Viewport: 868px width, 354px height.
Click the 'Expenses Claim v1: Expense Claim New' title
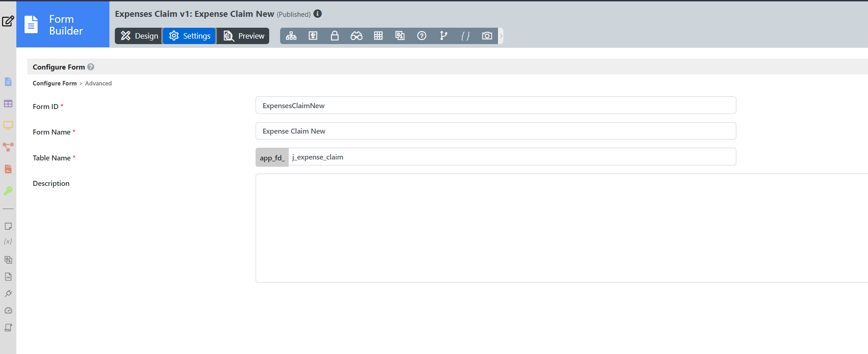(194, 14)
